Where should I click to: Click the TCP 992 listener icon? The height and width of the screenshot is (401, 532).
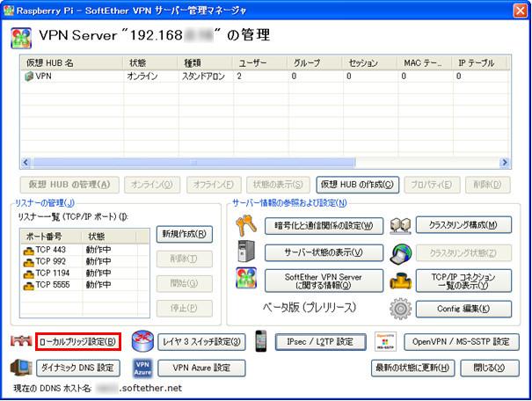click(x=29, y=262)
